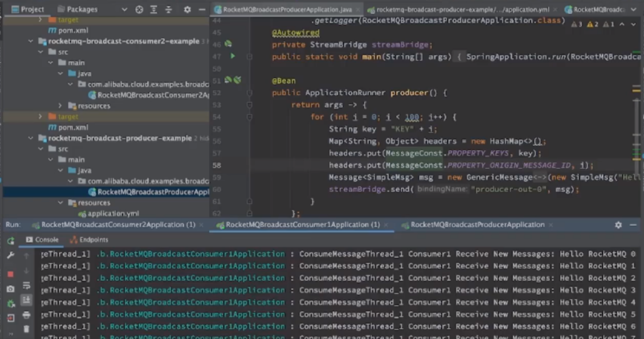Go to previous highlighted error arrow
644x339 pixels.
click(x=622, y=24)
